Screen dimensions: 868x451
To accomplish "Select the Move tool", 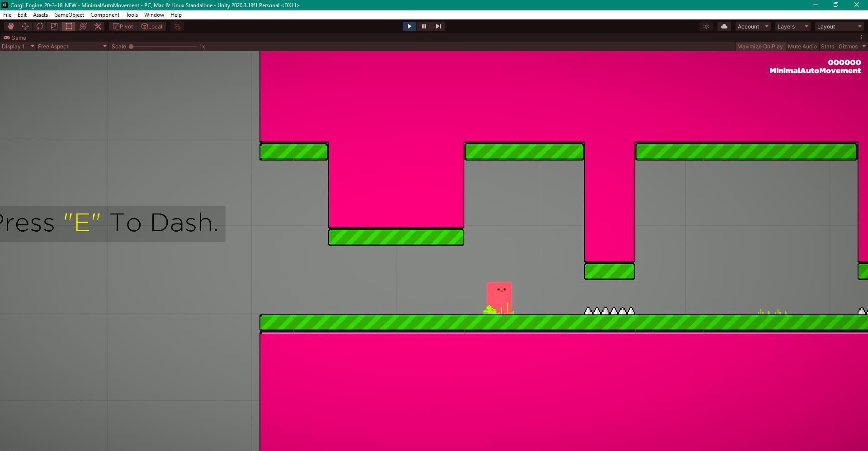I will point(25,26).
